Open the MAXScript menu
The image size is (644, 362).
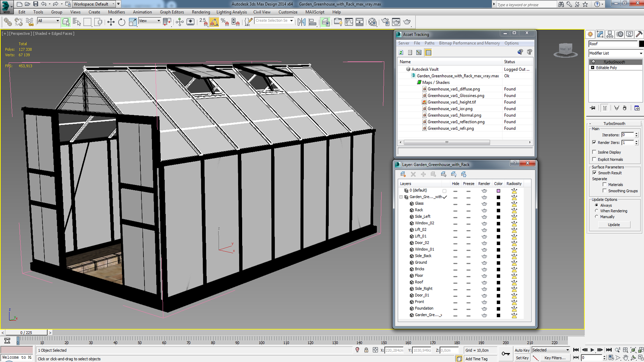pyautogui.click(x=315, y=12)
